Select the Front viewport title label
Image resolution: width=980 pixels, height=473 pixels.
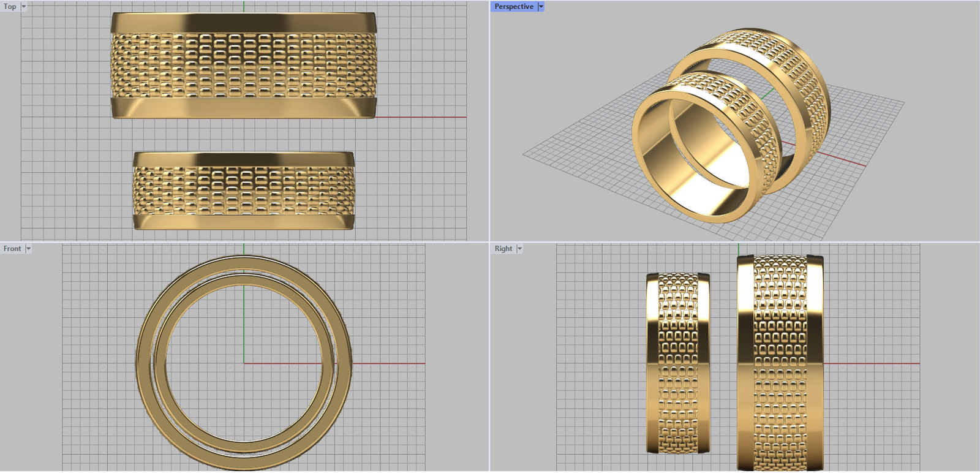pos(12,249)
